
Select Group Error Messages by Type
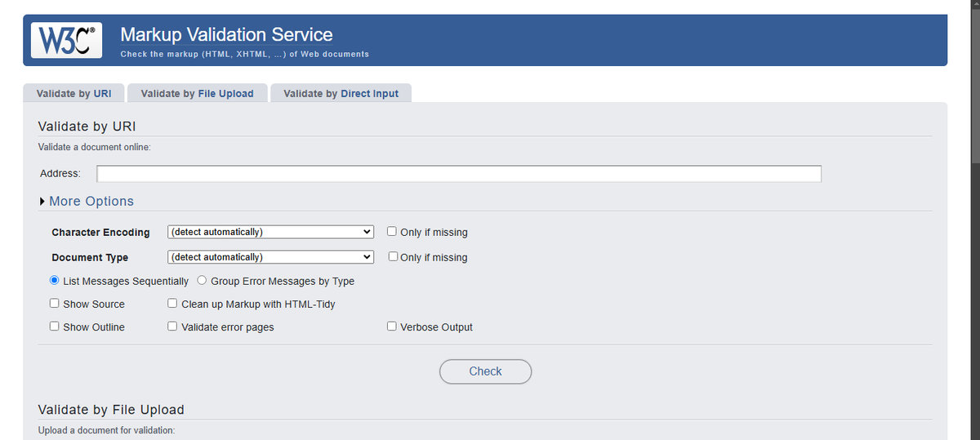(201, 281)
